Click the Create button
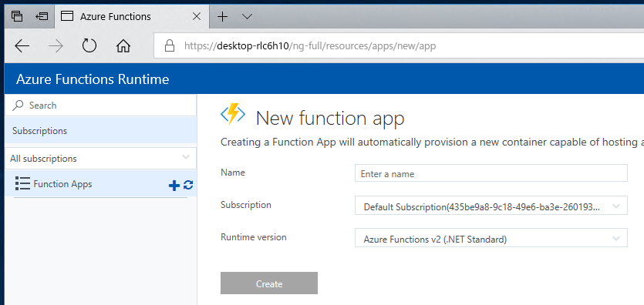Screen dimensions: 644x305 (x=269, y=283)
